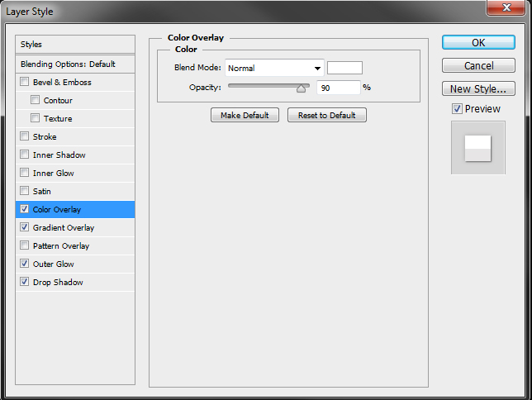Open the white overlay color swatch
The image size is (532, 400).
click(x=344, y=68)
